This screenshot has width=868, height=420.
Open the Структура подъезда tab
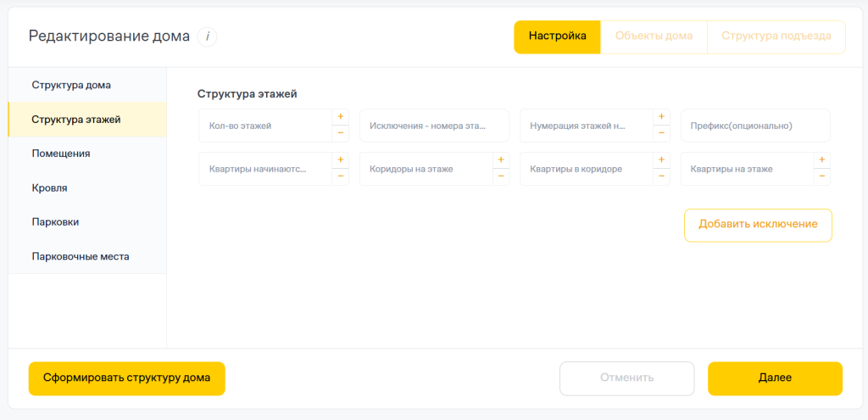click(776, 37)
